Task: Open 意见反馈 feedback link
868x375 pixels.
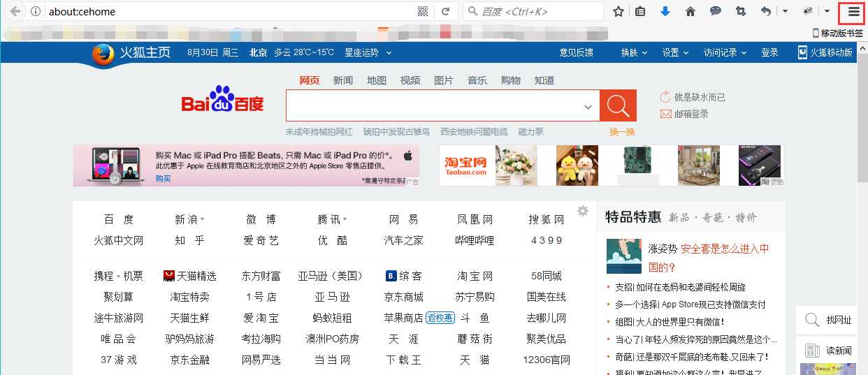Action: pyautogui.click(x=576, y=53)
